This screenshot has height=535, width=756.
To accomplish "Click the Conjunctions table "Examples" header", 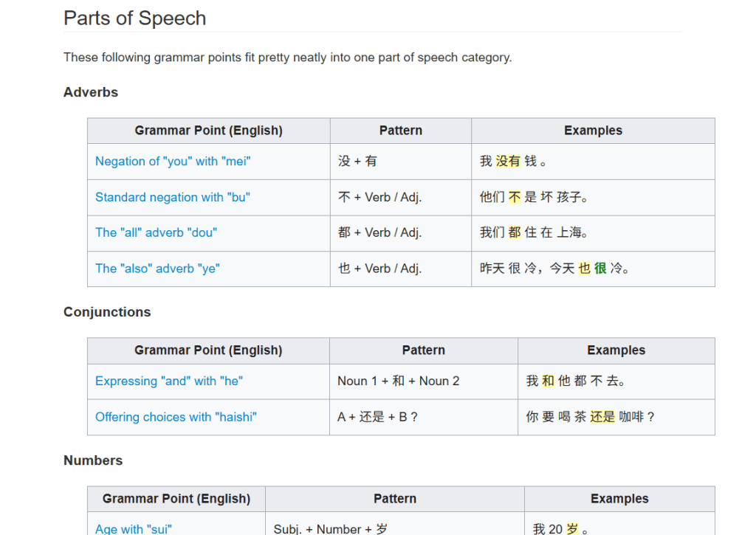I will tap(616, 351).
